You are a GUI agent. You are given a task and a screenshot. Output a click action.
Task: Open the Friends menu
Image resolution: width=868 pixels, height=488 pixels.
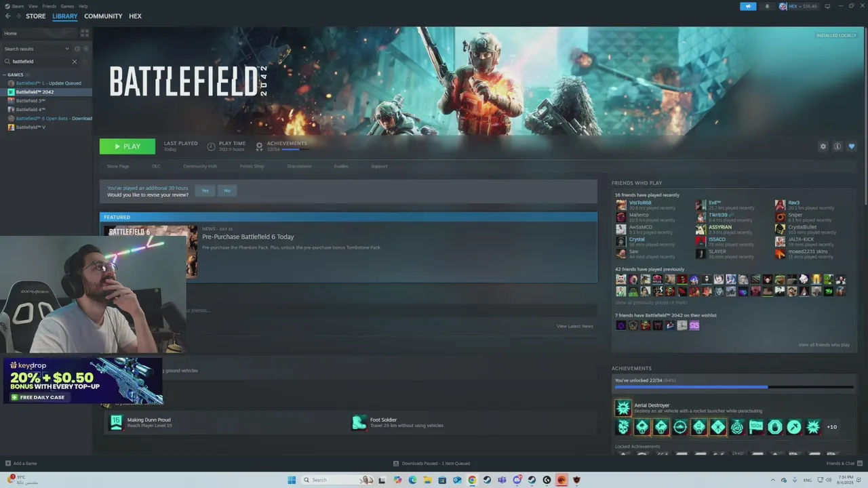(x=50, y=6)
